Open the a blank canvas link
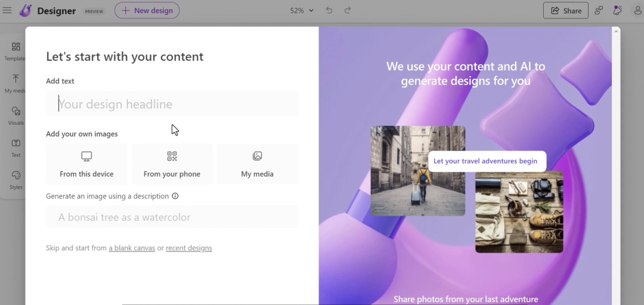Viewport: 644px width, 305px height. click(x=132, y=248)
